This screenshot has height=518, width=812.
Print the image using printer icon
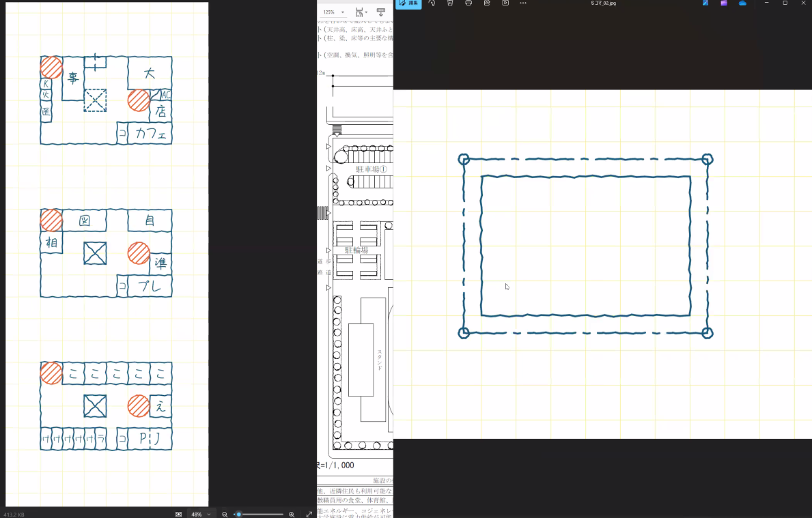tap(468, 3)
